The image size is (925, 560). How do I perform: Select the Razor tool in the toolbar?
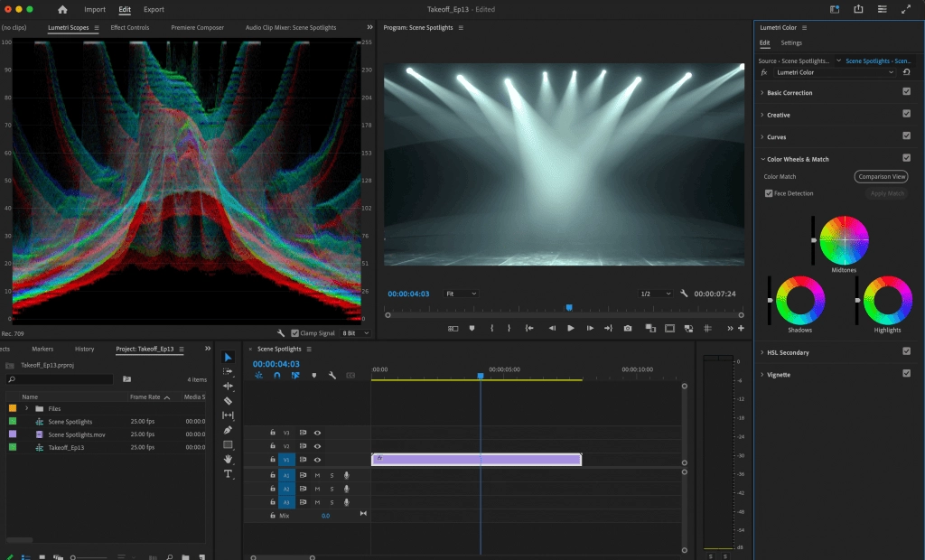coord(228,400)
